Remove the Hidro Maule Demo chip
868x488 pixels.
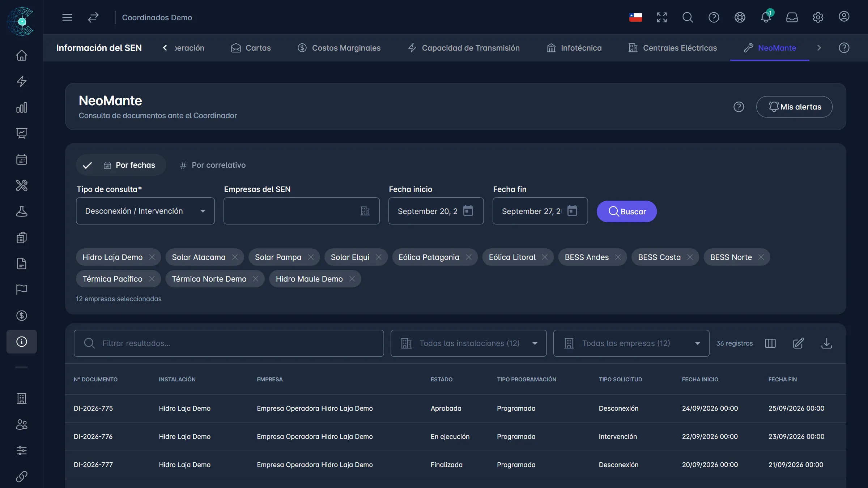coord(352,279)
